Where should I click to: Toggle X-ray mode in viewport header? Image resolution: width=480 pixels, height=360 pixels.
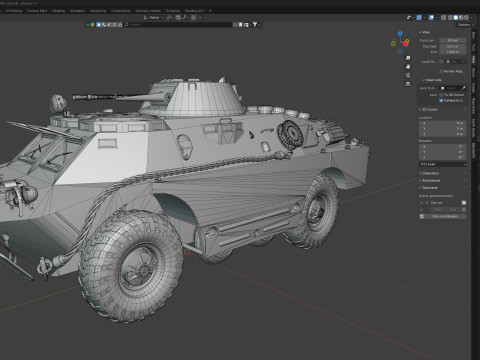(x=443, y=17)
